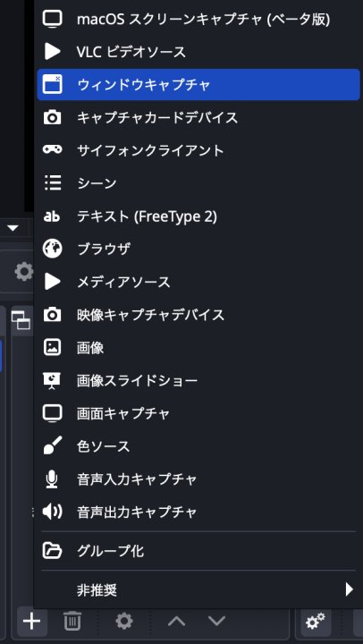The width and height of the screenshot is (363, 644).
Task: Click the trash icon to remove source
Action: [x=72, y=621]
